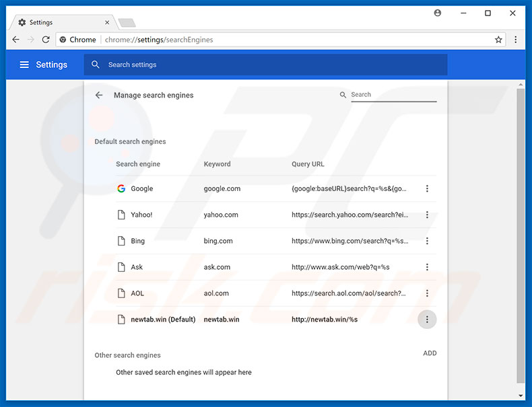Open a new tab

coord(127,23)
